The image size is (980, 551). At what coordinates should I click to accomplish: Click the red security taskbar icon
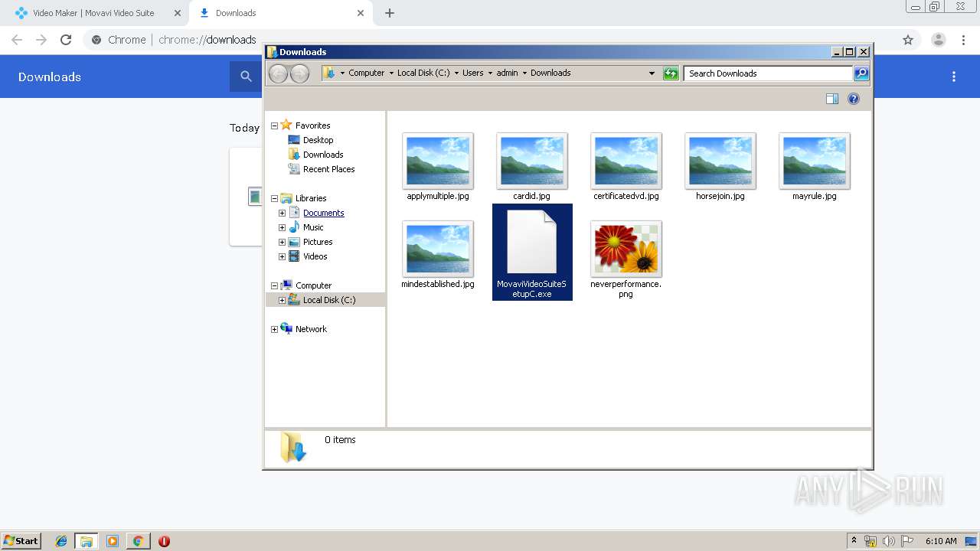point(164,541)
